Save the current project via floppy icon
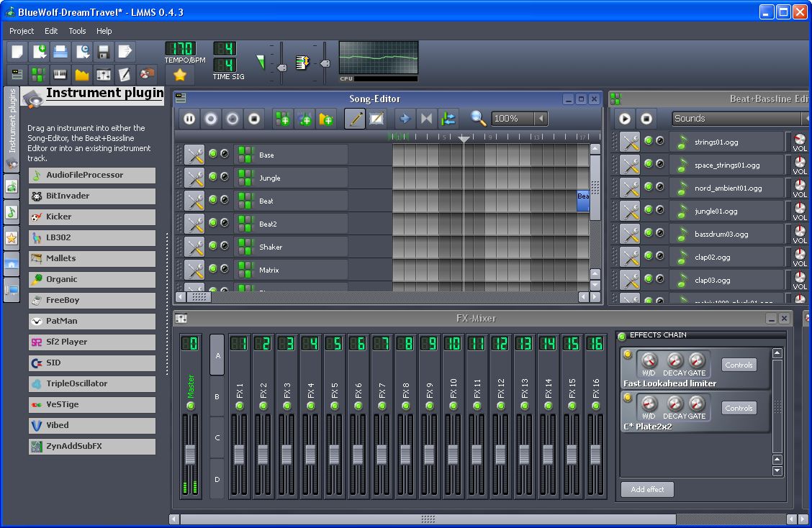812x528 pixels. coord(104,52)
